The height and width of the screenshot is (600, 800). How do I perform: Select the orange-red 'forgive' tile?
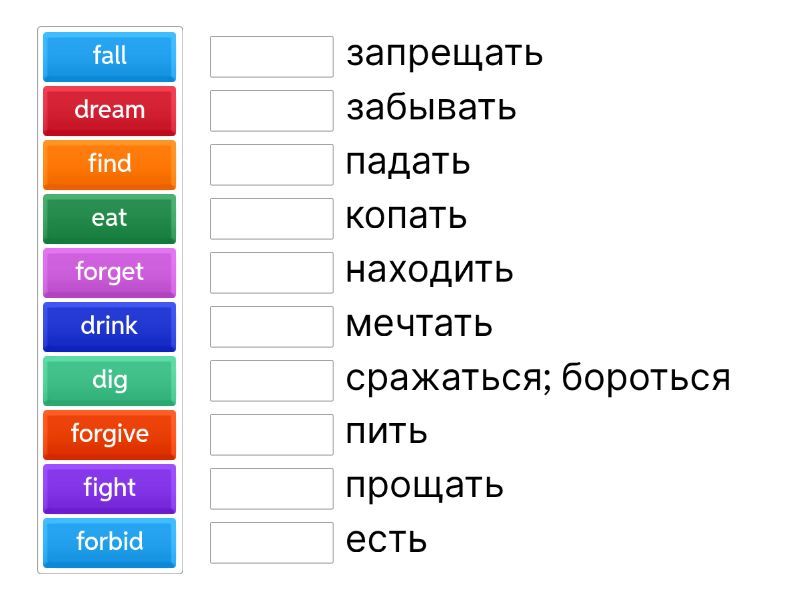109,434
